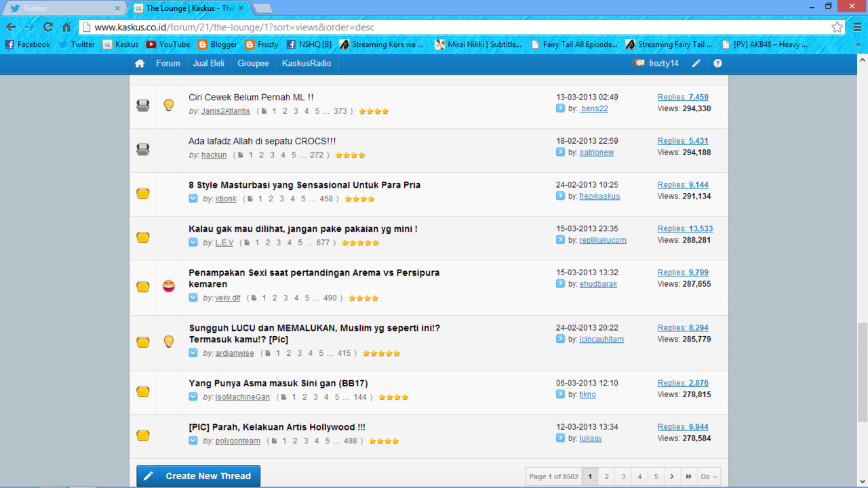The width and height of the screenshot is (868, 488).
Task: Open the Chrome menu hamburger icon
Action: pyautogui.click(x=858, y=27)
